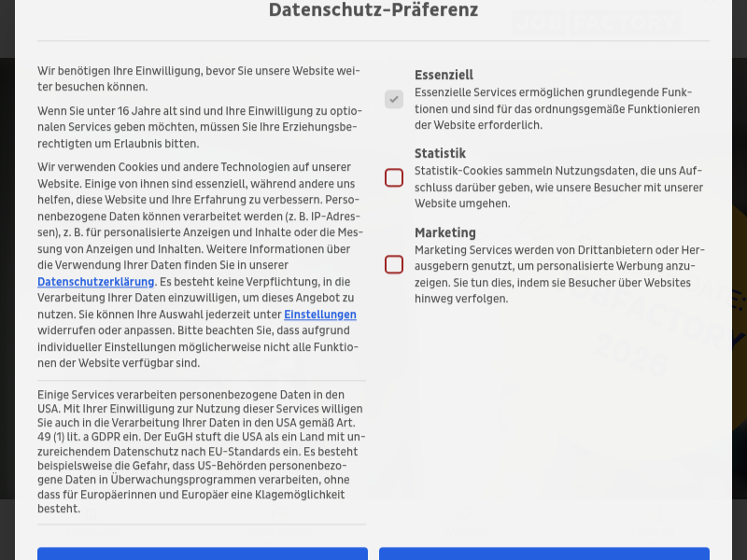Open the Einstellungen link

pos(319,315)
